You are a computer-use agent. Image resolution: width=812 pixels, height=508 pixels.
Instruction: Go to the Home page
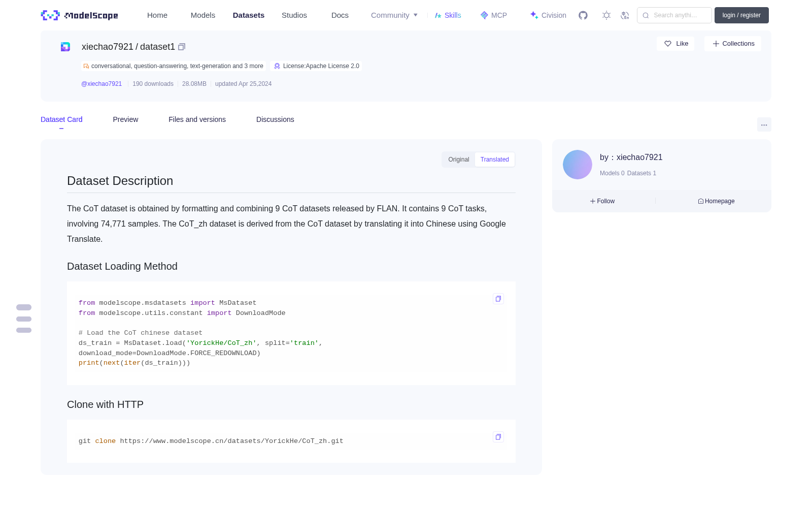(157, 15)
